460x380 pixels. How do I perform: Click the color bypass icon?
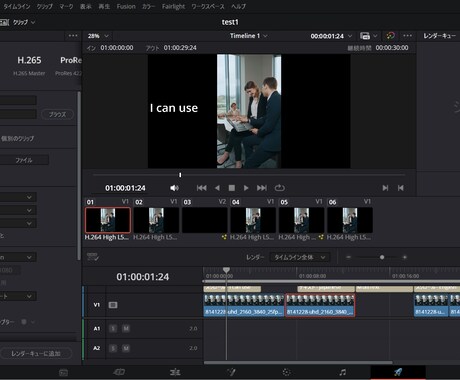coord(390,36)
